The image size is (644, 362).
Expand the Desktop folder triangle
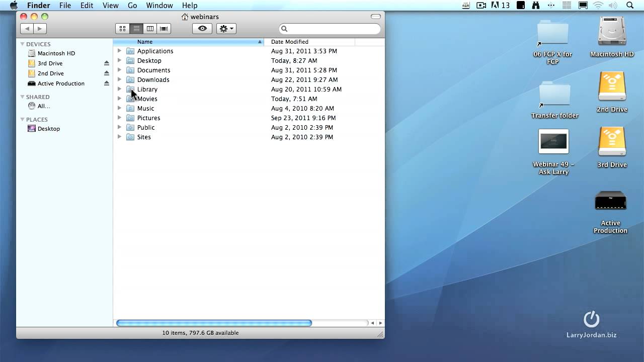119,60
